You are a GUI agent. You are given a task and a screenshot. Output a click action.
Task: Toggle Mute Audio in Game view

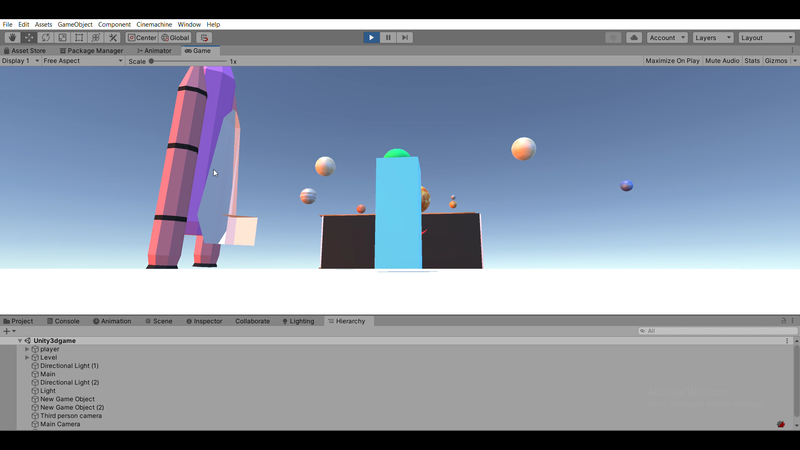click(x=722, y=61)
